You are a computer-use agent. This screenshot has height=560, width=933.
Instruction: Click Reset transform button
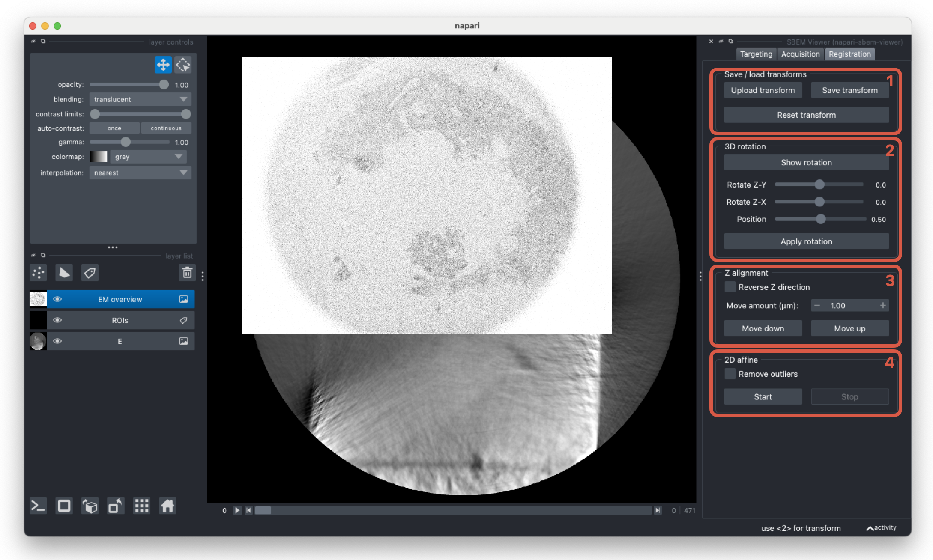pyautogui.click(x=806, y=115)
